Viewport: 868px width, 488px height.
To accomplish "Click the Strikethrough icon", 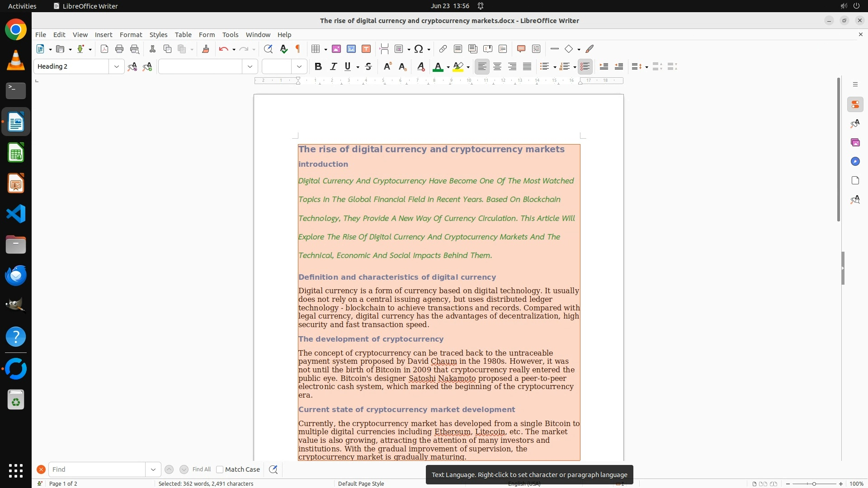I will click(x=368, y=67).
